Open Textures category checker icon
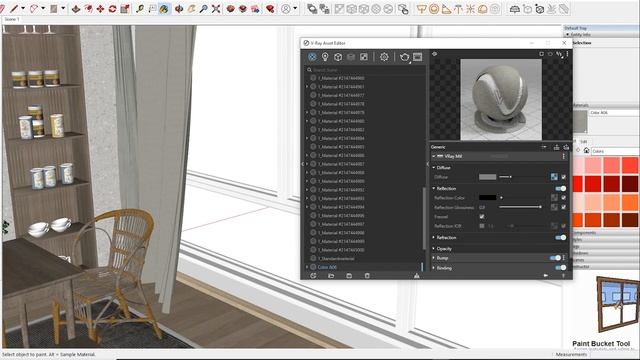Viewport: 640px width, 360px height. coord(364,57)
